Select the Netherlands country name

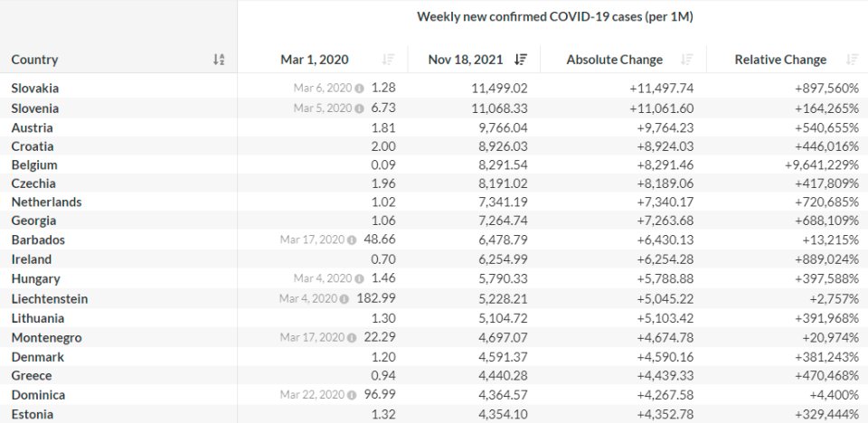point(46,202)
